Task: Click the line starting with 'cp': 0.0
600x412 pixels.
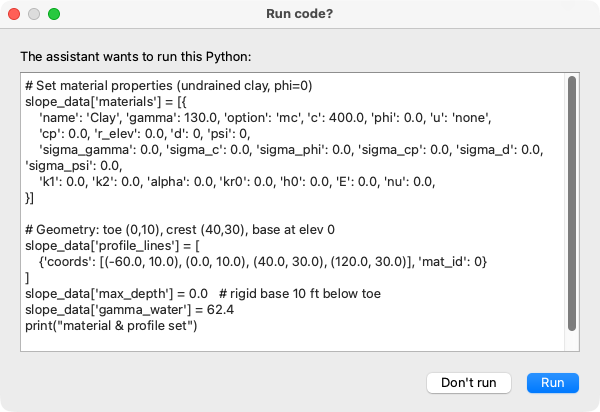Action: pos(145,134)
